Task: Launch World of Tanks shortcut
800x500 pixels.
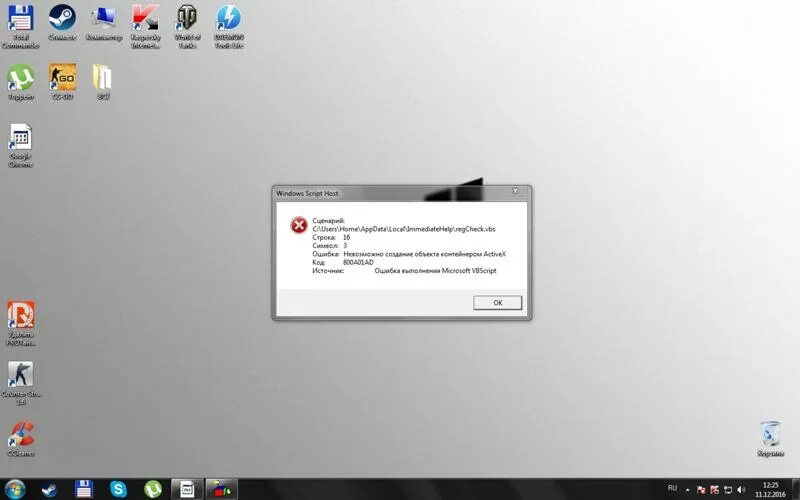Action: 187,27
